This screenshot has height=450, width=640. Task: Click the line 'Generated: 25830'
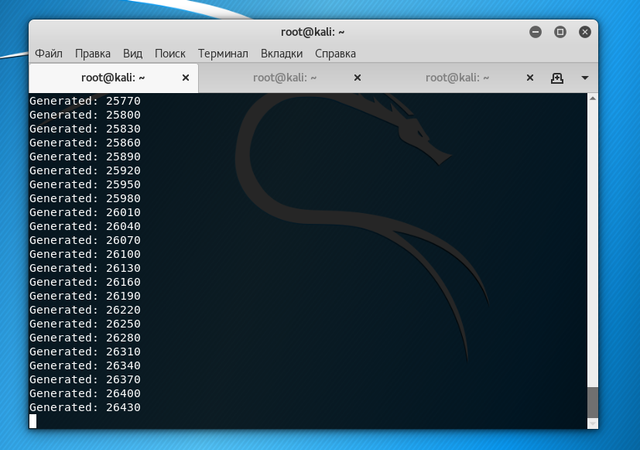85,129
